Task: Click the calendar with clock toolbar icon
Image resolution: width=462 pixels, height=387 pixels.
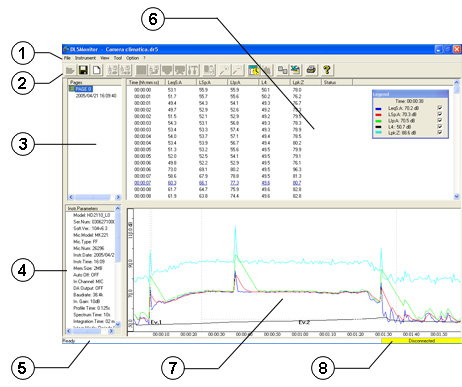Action: tap(254, 70)
